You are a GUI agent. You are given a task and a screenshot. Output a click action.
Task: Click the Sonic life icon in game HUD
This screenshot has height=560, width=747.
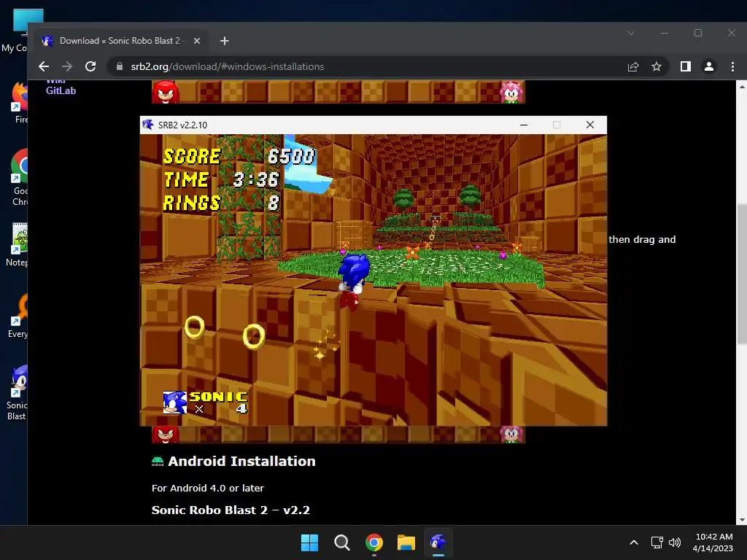click(175, 402)
